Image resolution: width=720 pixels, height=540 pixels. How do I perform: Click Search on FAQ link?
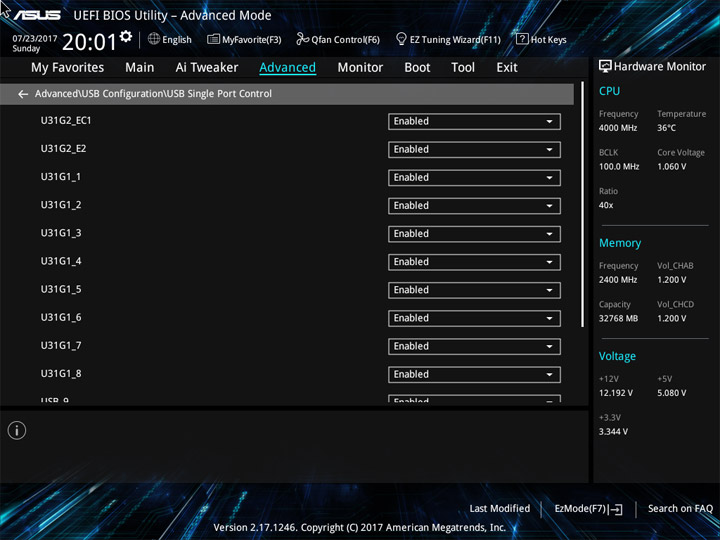[680, 508]
